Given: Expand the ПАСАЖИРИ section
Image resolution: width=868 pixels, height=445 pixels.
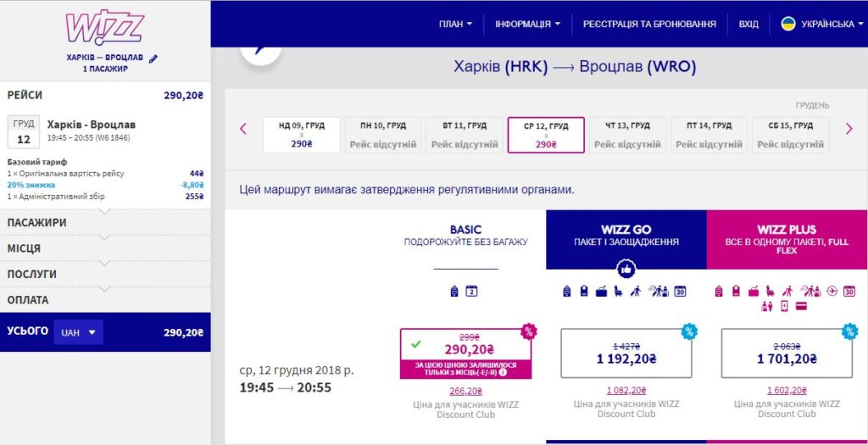Looking at the screenshot, I should 105,223.
